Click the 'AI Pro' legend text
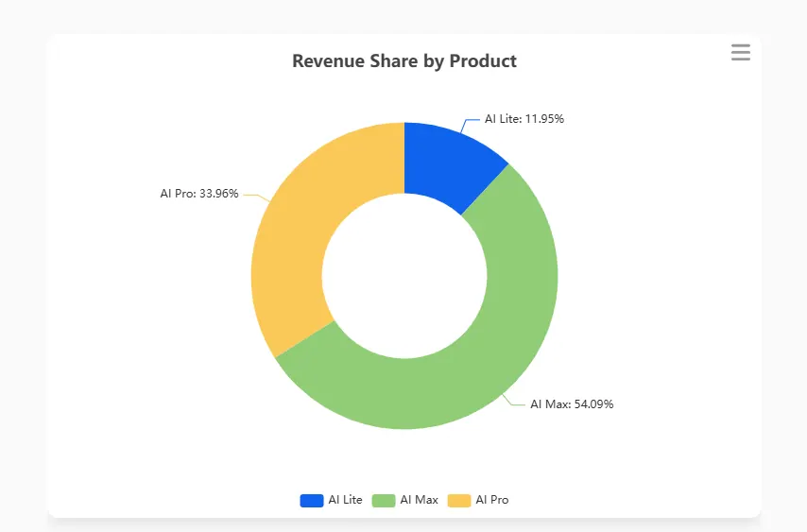Image resolution: width=807 pixels, height=532 pixels. [x=491, y=500]
